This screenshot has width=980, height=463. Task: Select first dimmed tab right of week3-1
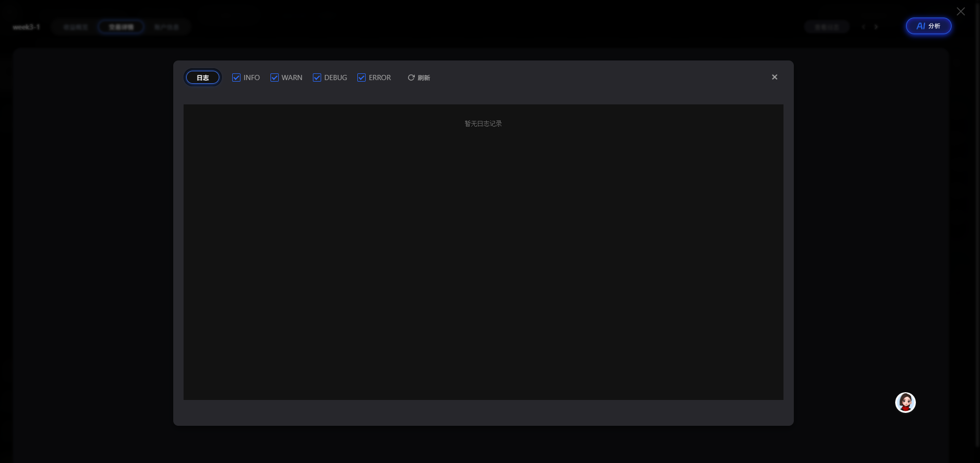[x=76, y=27]
